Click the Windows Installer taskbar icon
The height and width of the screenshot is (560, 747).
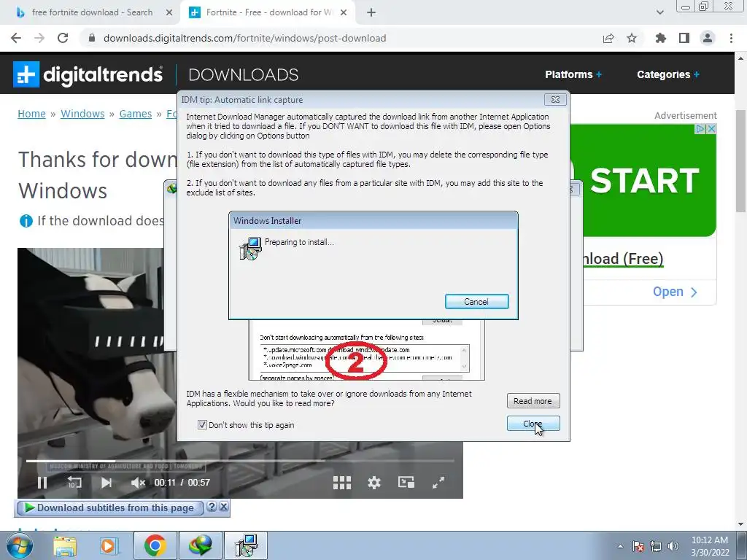(x=246, y=545)
